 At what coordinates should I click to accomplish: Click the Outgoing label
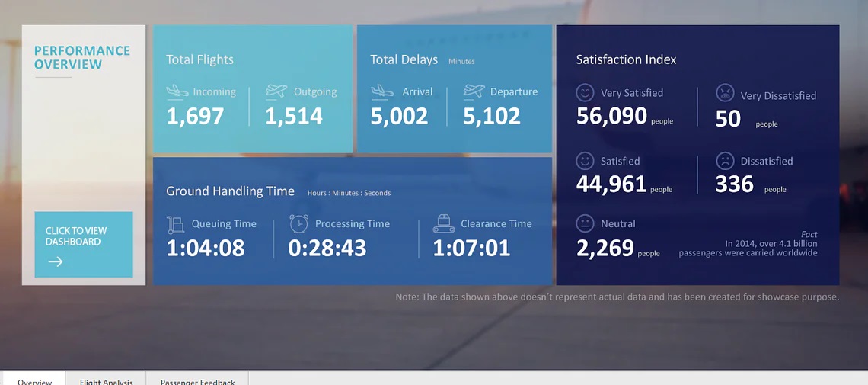[x=315, y=92]
